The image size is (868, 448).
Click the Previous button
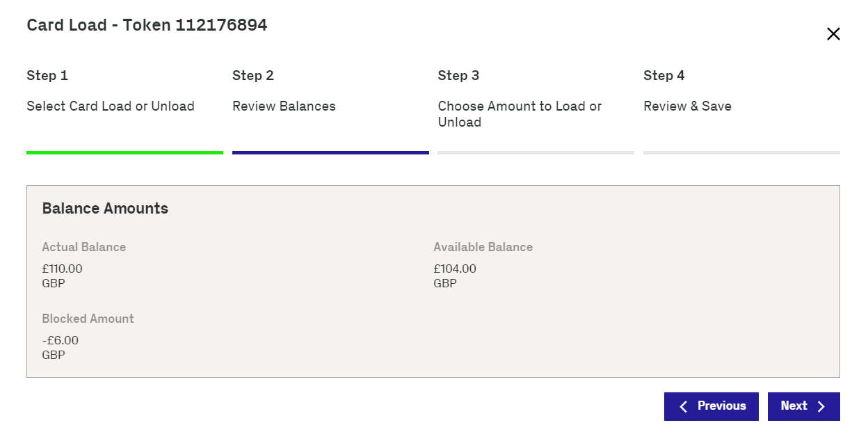(711, 406)
